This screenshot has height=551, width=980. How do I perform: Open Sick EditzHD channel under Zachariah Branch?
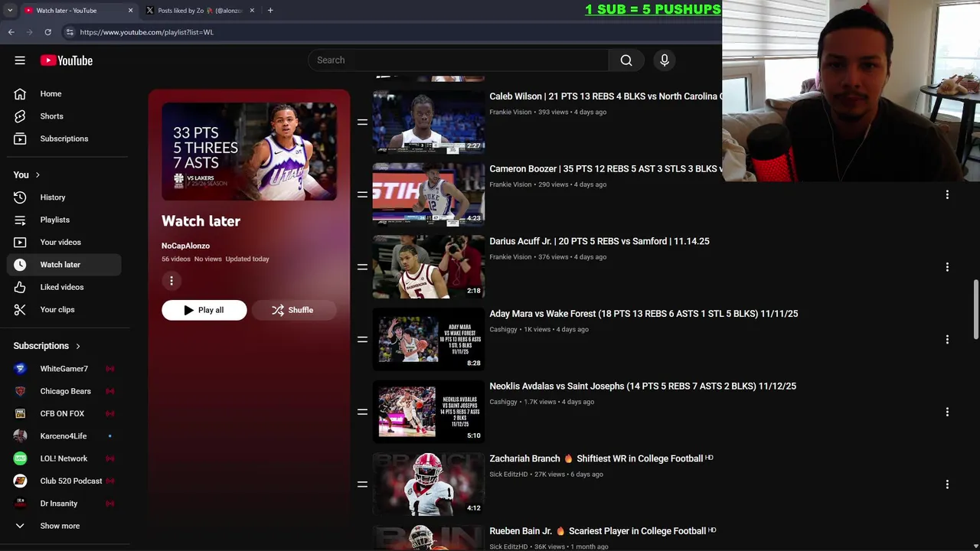tap(508, 474)
